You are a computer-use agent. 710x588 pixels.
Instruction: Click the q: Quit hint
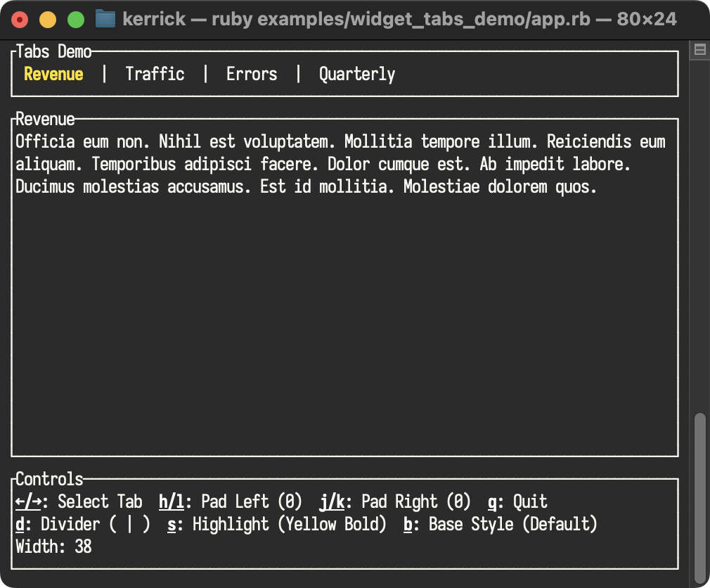pyautogui.click(x=517, y=502)
